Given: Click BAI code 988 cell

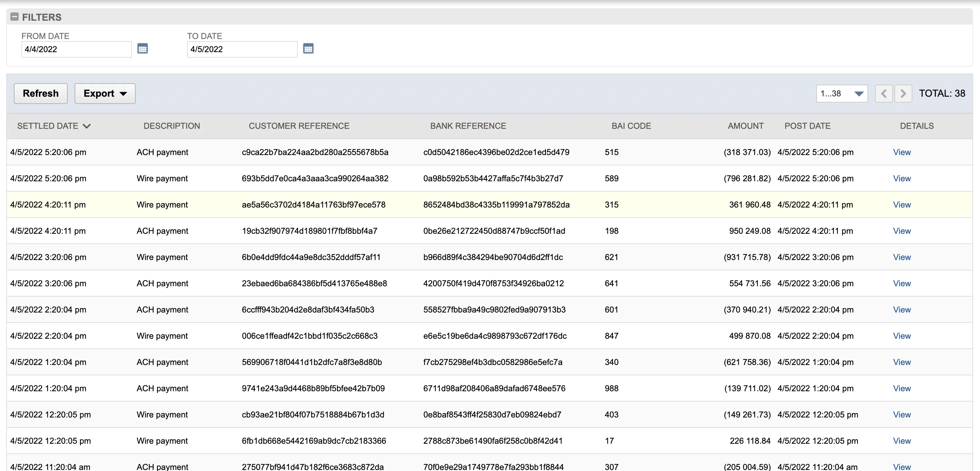Looking at the screenshot, I should pos(611,388).
